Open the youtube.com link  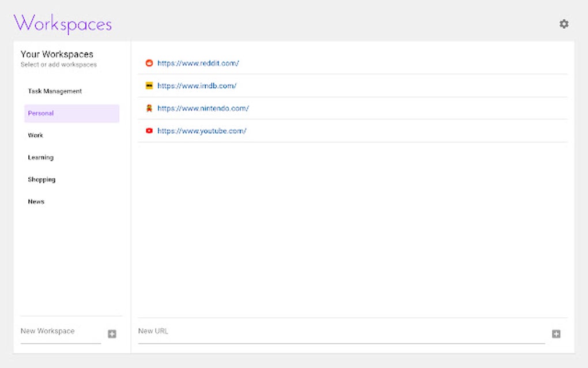[202, 130]
